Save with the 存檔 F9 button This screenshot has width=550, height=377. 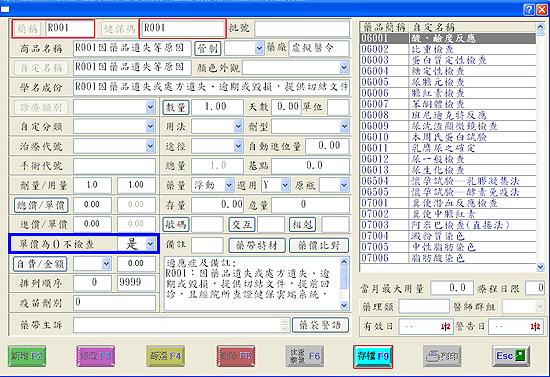click(x=373, y=356)
